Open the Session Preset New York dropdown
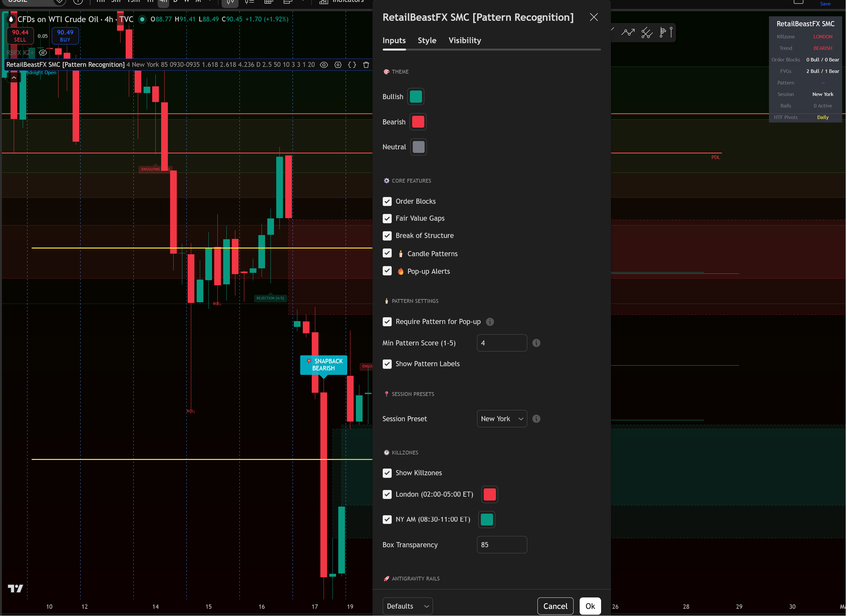 pos(502,419)
